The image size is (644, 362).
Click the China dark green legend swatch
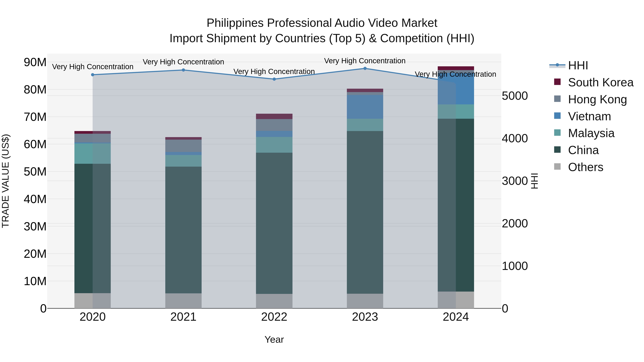tap(557, 150)
